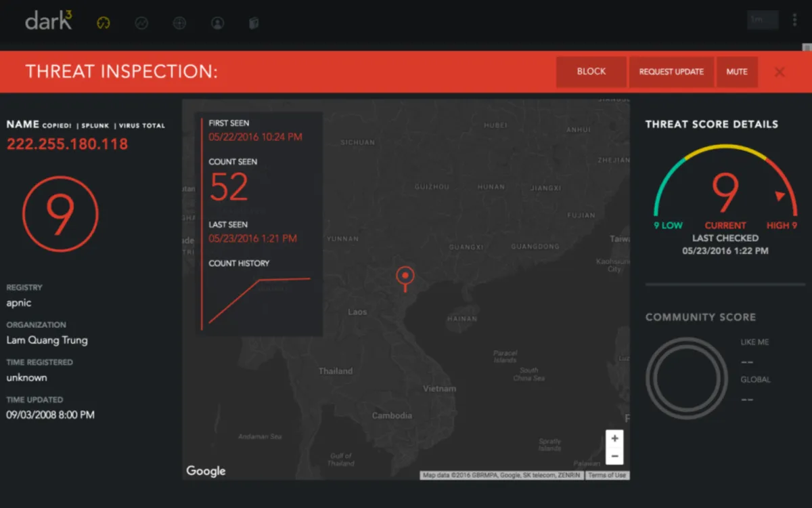Viewport: 812px width, 508px height.
Task: Zoom in the map with plus button
Action: pyautogui.click(x=614, y=438)
